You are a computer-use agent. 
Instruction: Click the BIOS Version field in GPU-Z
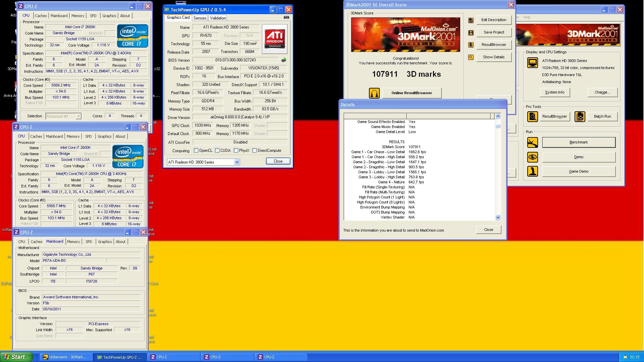(235, 60)
